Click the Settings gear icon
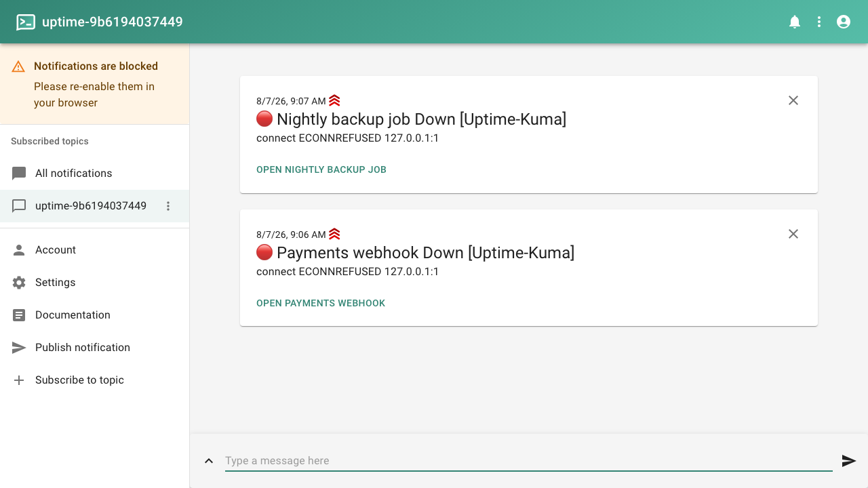The width and height of the screenshot is (868, 488). coord(19,283)
